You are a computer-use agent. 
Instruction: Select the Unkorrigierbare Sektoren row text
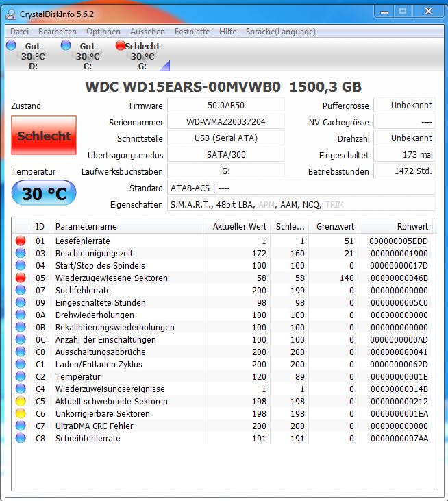(102, 413)
